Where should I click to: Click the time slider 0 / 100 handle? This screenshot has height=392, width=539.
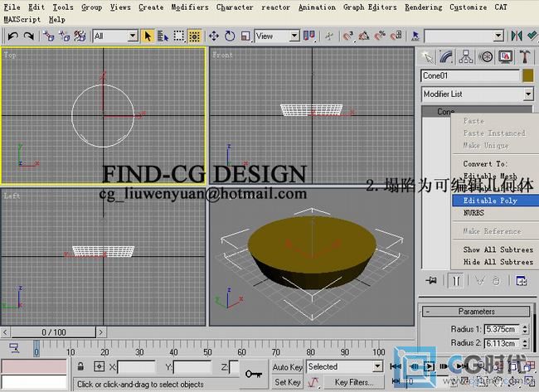coord(54,332)
